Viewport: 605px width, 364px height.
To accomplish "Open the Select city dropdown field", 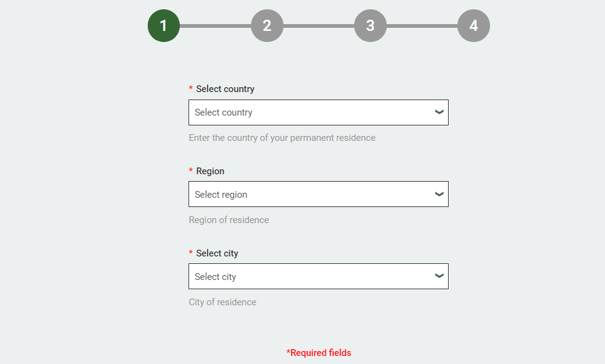I will coord(309,277).
